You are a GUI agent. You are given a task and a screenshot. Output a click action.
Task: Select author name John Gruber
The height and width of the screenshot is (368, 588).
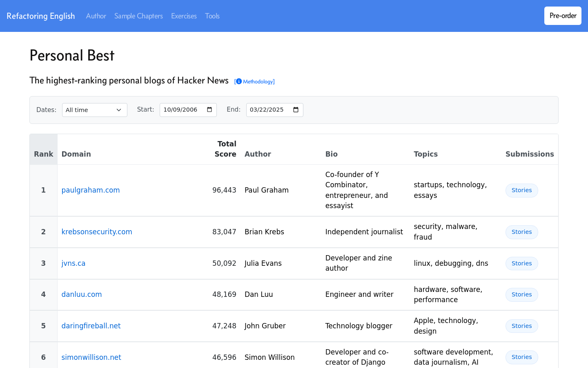[x=265, y=326]
